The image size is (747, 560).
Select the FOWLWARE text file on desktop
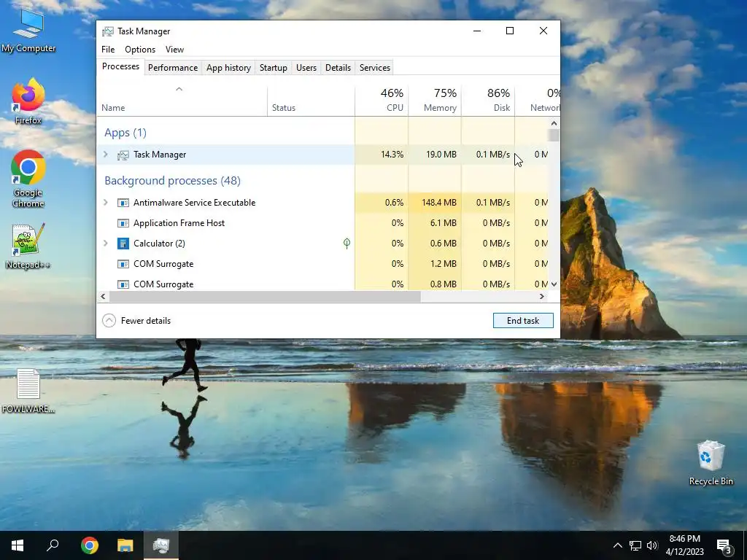28,391
